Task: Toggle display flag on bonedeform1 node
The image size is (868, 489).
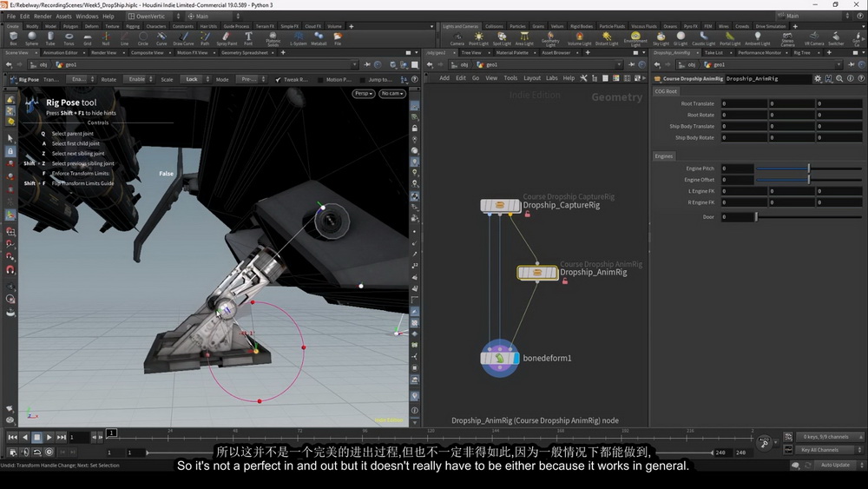Action: pyautogui.click(x=516, y=359)
